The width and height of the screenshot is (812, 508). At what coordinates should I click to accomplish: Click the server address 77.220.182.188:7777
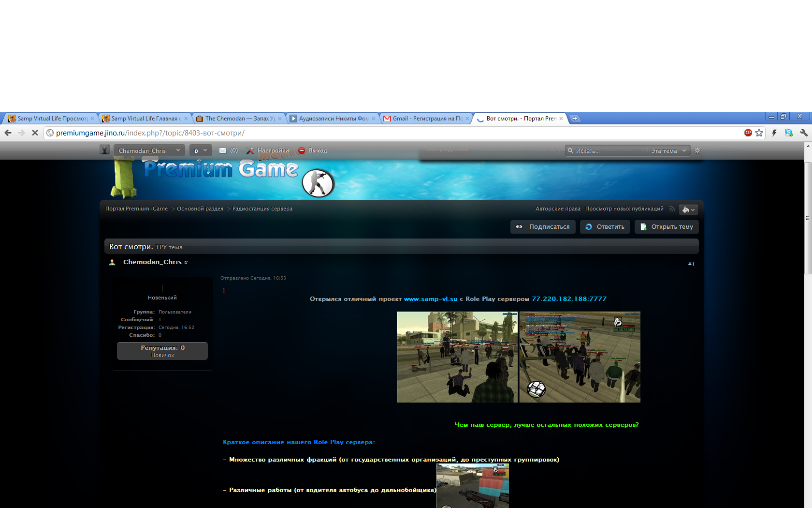pos(569,299)
